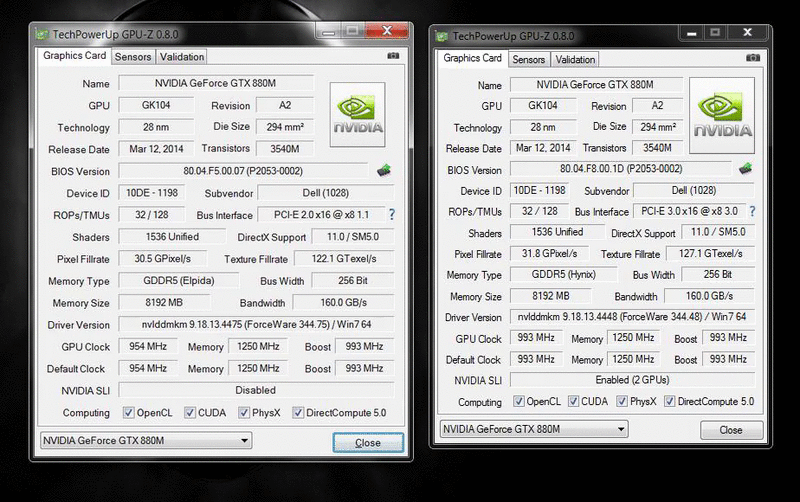Viewport: 800px width, 502px height.
Task: Click Memory Type value GDDR5 (Elpida)
Action: tap(179, 281)
